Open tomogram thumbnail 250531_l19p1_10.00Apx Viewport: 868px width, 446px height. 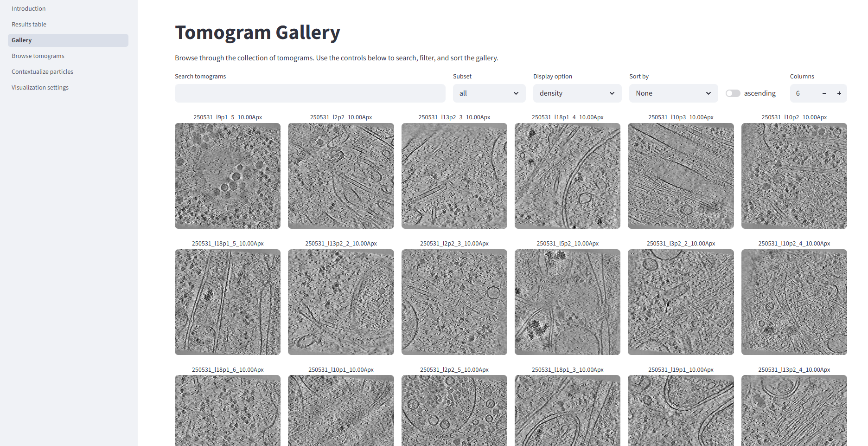681,411
